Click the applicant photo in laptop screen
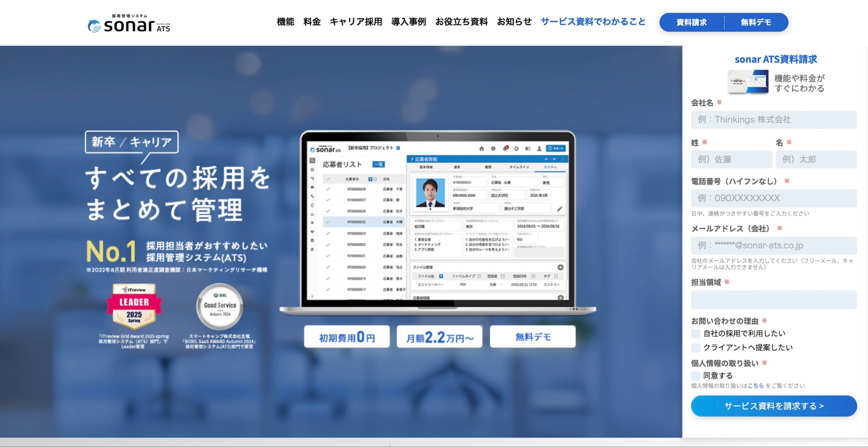Screen dimensions: 868x447 pyautogui.click(x=430, y=193)
